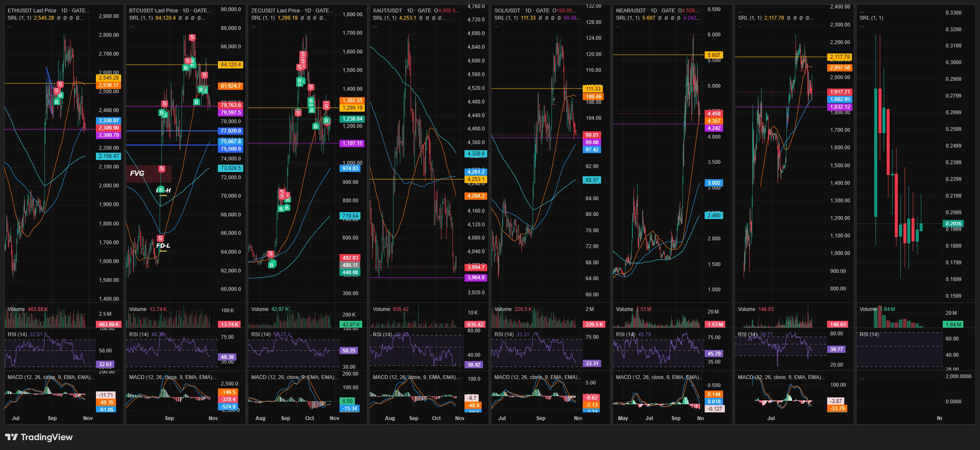
Task: Click the 84,120.4 price label on BTCUSDT
Action: (231, 65)
